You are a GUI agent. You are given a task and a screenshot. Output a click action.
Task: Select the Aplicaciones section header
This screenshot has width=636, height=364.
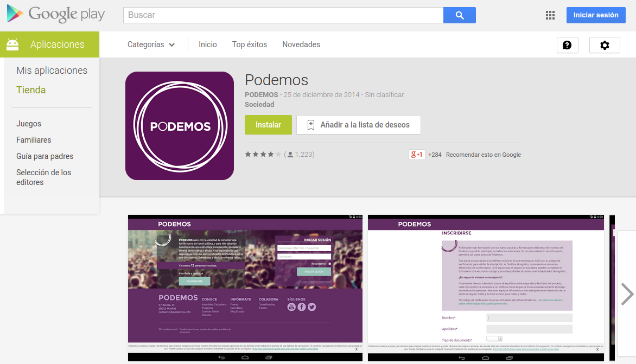click(x=49, y=44)
